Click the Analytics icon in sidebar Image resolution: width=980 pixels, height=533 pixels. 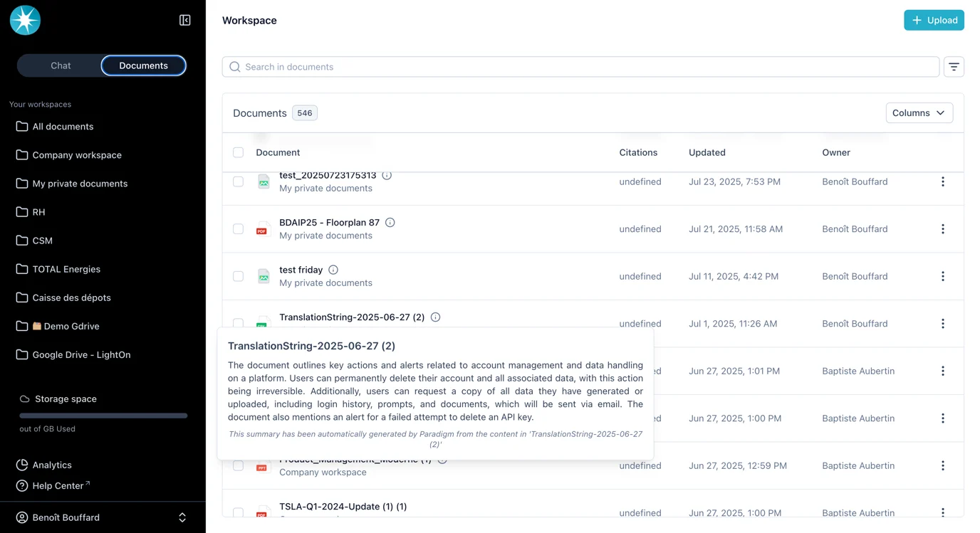click(x=21, y=465)
